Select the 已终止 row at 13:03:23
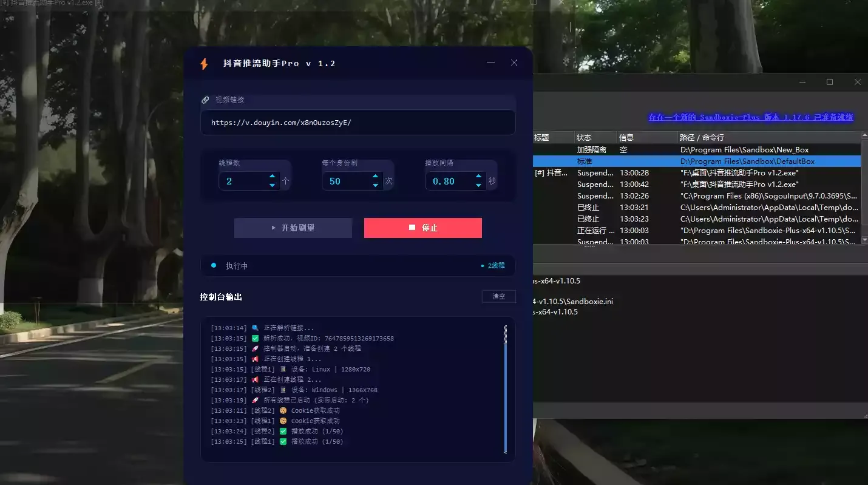 697,219
